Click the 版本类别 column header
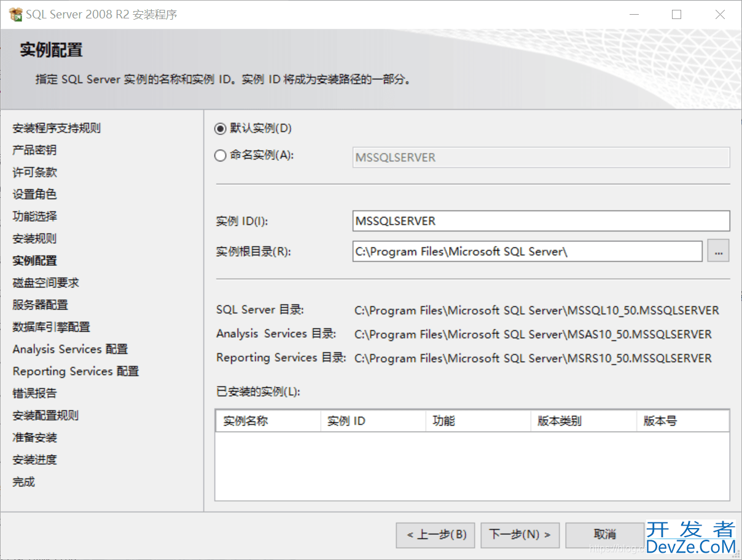 pyautogui.click(x=584, y=421)
